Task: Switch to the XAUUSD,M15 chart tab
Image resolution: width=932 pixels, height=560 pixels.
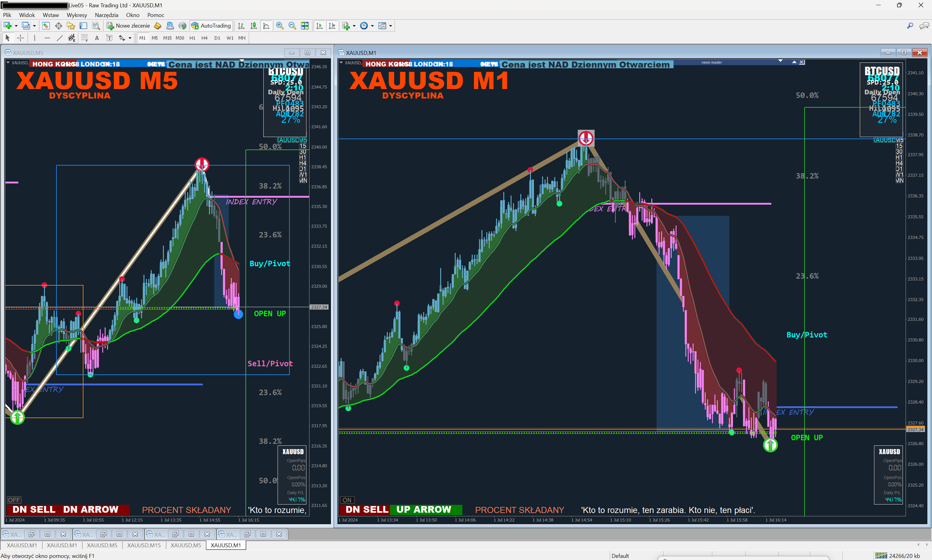Action: (x=144, y=545)
